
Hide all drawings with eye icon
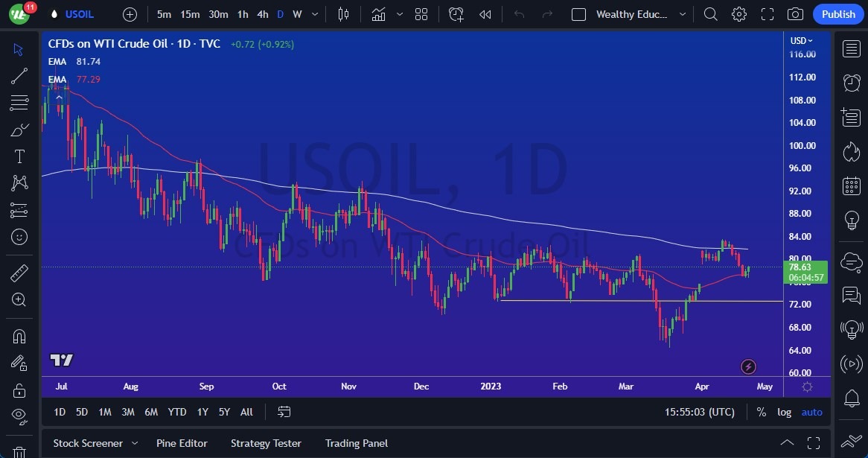coord(19,416)
